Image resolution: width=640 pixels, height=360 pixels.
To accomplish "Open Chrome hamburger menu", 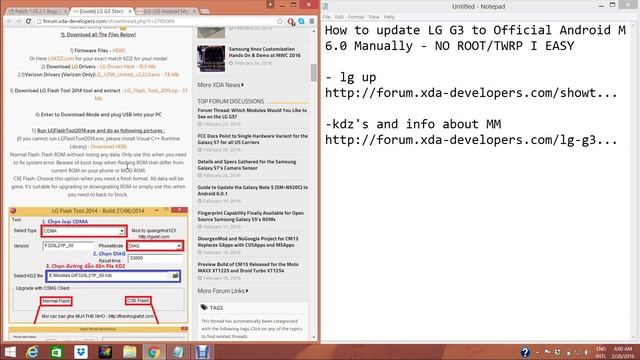I will (x=311, y=21).
